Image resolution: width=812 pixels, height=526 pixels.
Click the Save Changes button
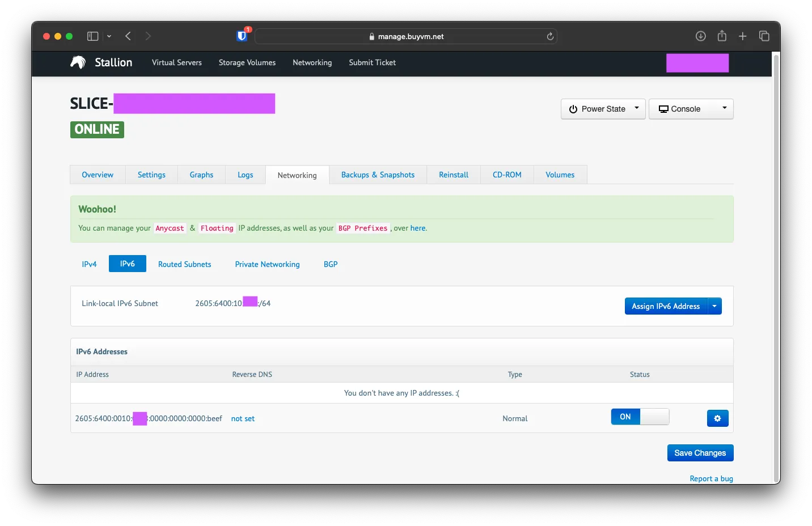coord(700,453)
